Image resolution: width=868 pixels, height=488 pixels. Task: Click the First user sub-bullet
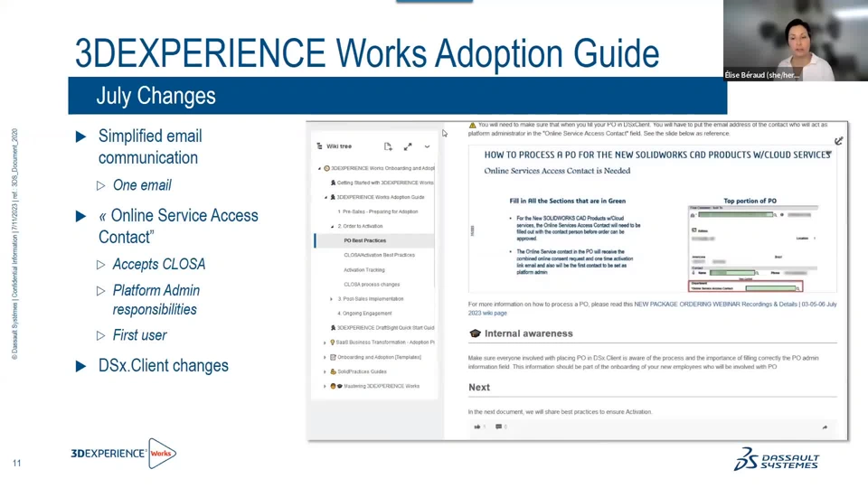[x=139, y=335]
